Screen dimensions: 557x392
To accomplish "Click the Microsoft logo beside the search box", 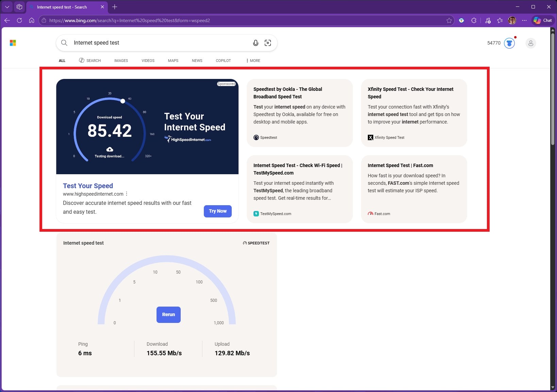I will (13, 43).
